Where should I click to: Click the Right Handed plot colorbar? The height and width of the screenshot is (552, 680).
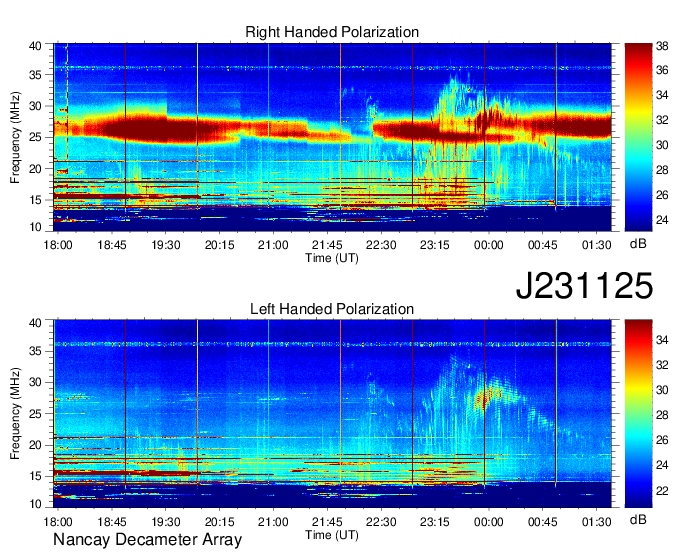pyautogui.click(x=638, y=137)
